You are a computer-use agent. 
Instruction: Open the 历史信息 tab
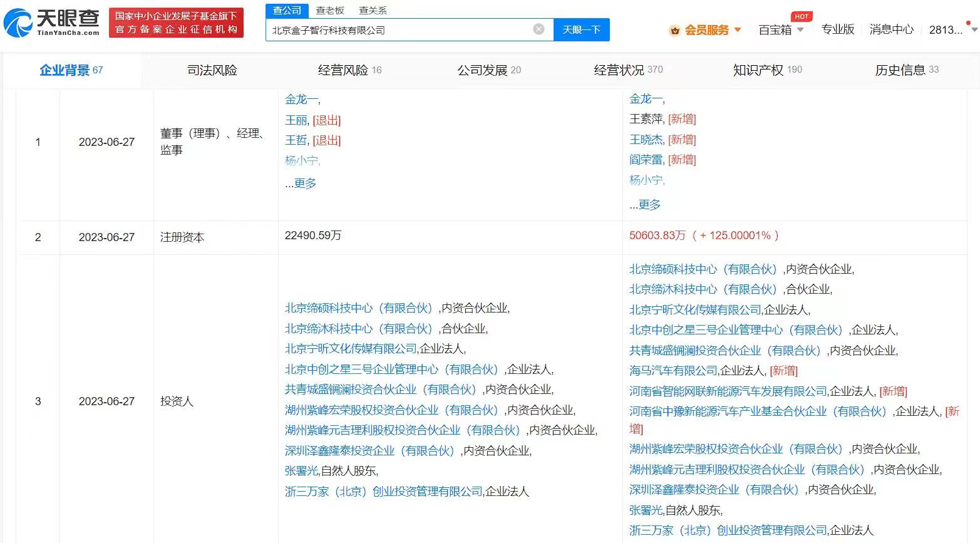point(907,70)
